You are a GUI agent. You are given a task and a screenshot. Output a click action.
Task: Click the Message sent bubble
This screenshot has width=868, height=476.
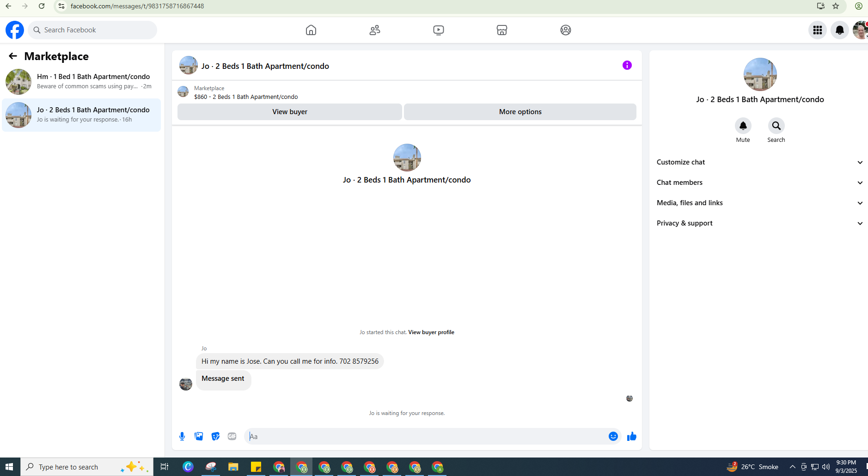(223, 380)
